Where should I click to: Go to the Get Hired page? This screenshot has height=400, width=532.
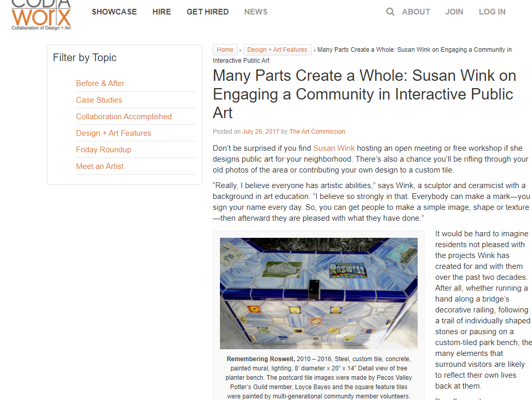208,12
